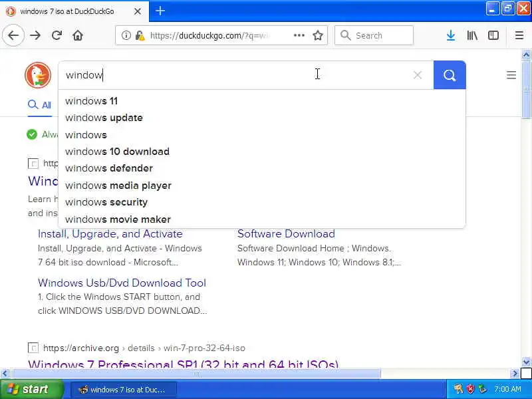The height and width of the screenshot is (399, 532).
Task: Click the tray icon beside the clock
Action: coord(483,389)
